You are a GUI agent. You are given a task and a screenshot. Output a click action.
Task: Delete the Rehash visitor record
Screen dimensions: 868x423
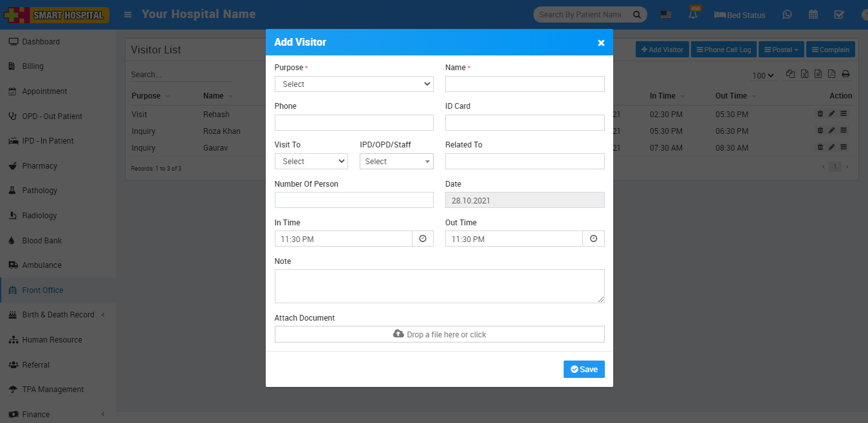(x=820, y=114)
